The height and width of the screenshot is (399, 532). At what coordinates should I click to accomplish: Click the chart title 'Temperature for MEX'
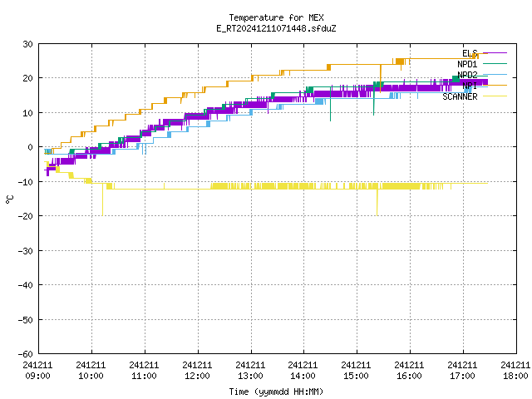pyautogui.click(x=276, y=17)
